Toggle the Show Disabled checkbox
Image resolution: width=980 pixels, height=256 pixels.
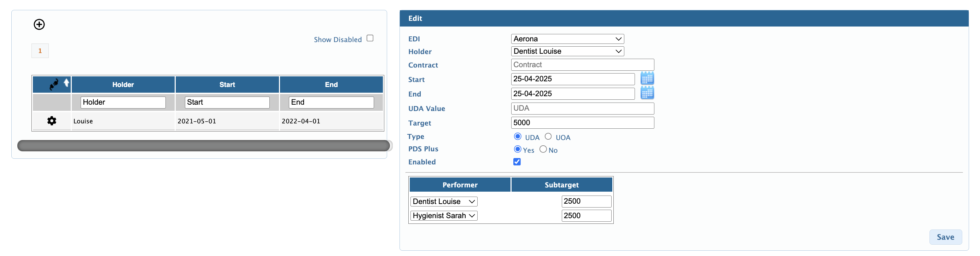370,38
